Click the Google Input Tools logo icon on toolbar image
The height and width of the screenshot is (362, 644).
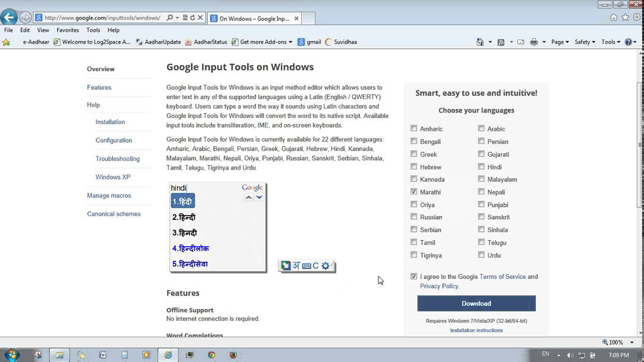coord(286,265)
